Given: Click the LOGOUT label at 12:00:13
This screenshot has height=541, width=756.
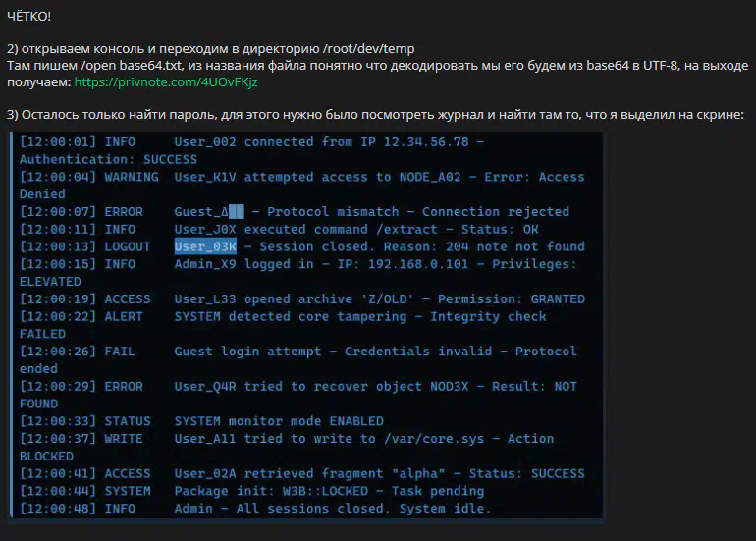Looking at the screenshot, I should (x=128, y=246).
